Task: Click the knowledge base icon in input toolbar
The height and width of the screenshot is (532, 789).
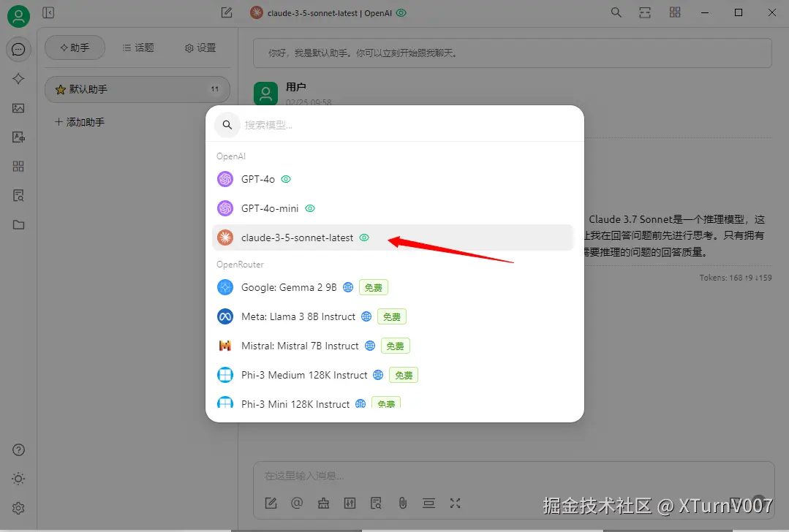Action: (x=376, y=503)
